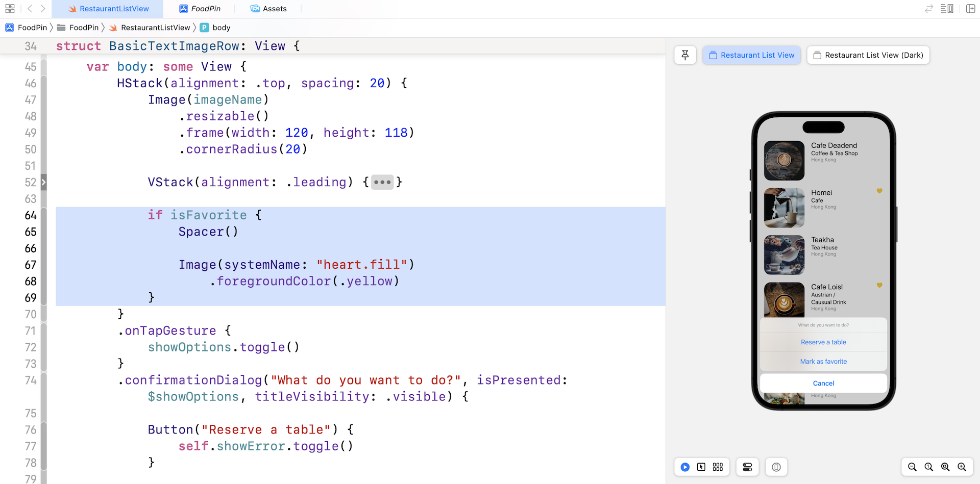Viewport: 980px width, 484px height.
Task: Zoom preview to 100 percent
Action: point(928,467)
